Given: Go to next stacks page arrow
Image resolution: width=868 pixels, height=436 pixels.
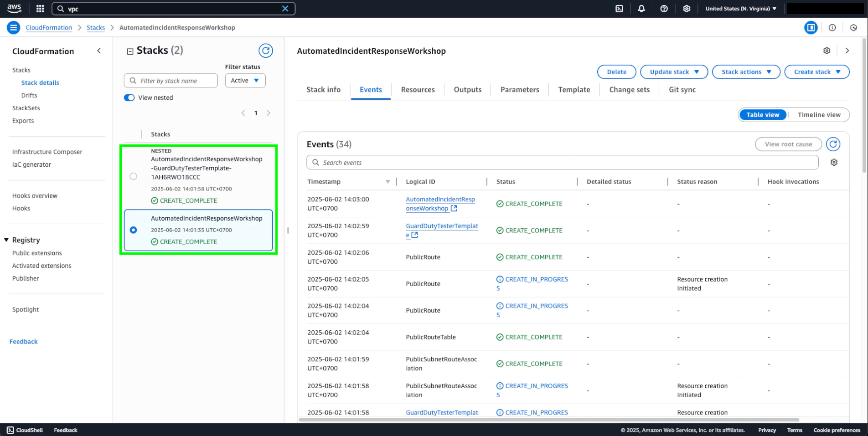Looking at the screenshot, I should 269,113.
